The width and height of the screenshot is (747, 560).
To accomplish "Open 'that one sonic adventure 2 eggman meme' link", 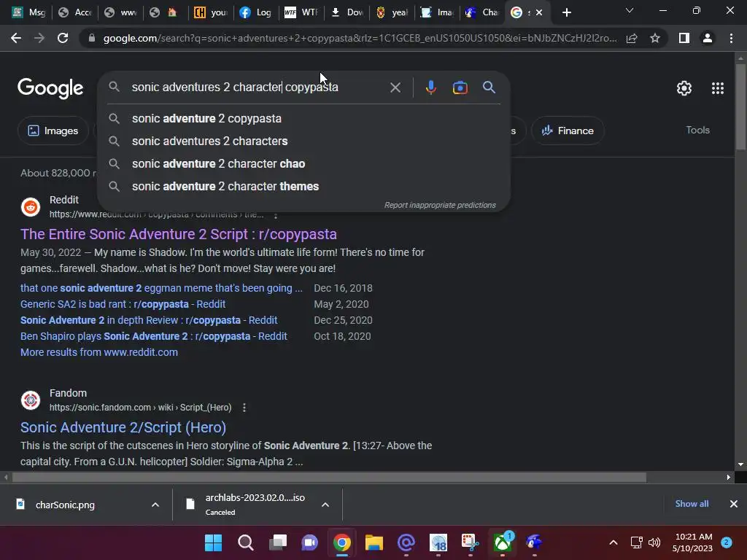I will (161, 288).
